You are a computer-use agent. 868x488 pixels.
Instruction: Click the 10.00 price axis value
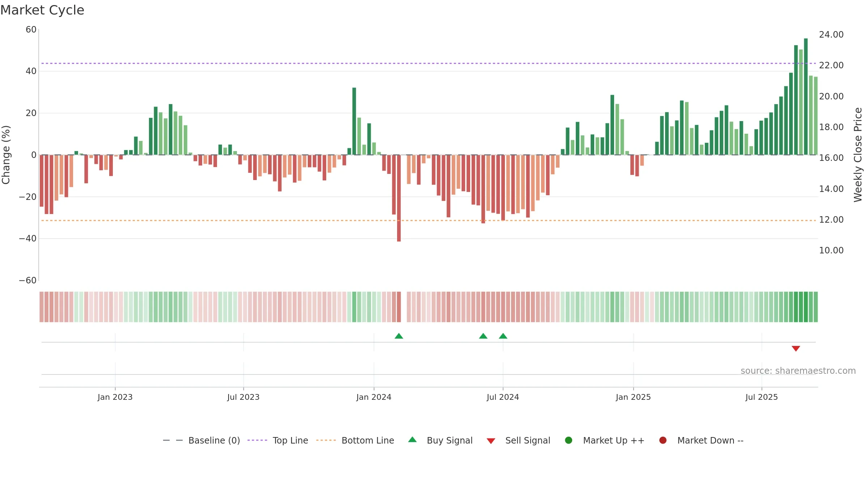[x=831, y=251]
